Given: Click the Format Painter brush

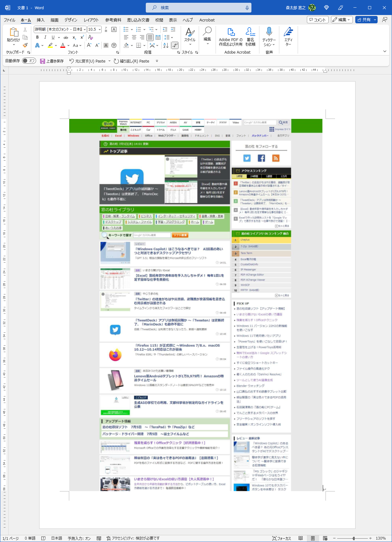Looking at the screenshot, I should [25, 45].
